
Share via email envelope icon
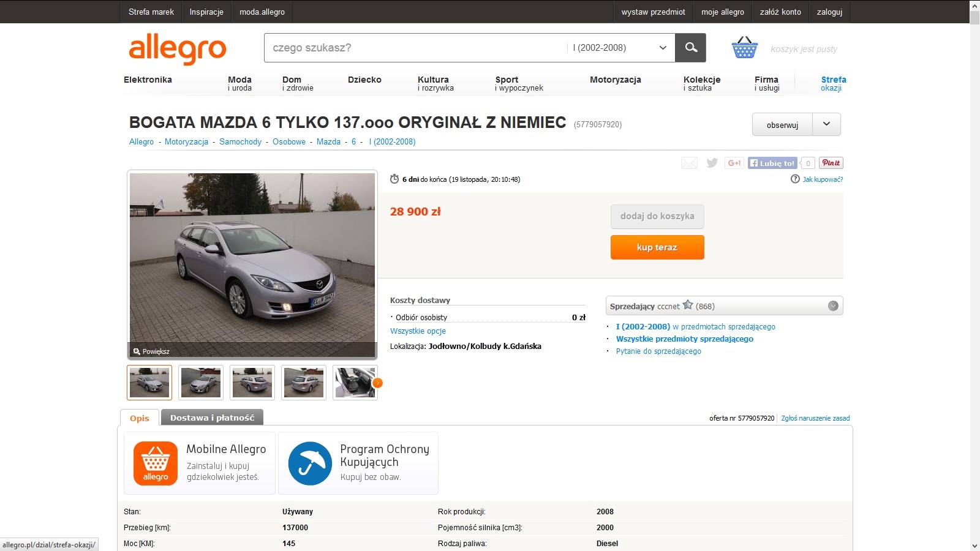click(x=689, y=163)
